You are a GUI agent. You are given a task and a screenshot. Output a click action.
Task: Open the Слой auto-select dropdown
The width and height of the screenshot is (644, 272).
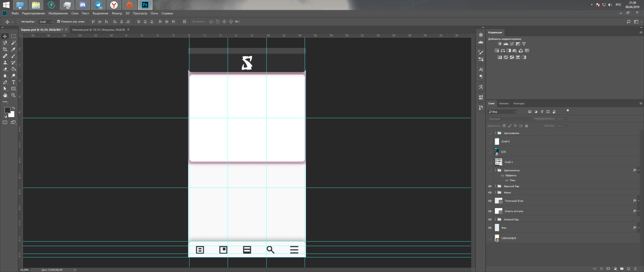click(46, 22)
